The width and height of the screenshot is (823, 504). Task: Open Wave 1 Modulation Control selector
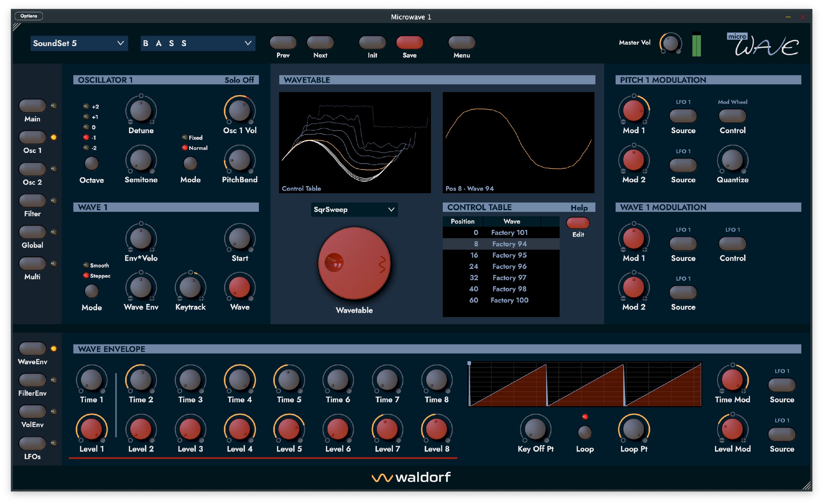[x=732, y=244]
